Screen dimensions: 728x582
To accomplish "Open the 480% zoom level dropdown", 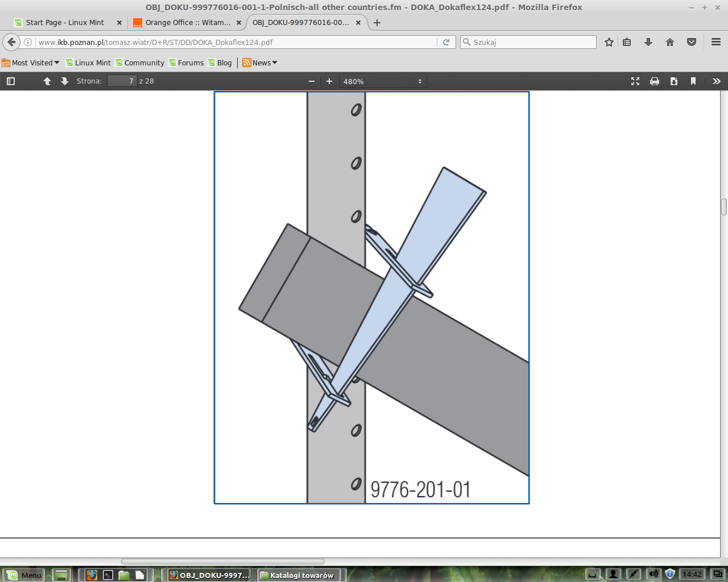I will [x=383, y=81].
